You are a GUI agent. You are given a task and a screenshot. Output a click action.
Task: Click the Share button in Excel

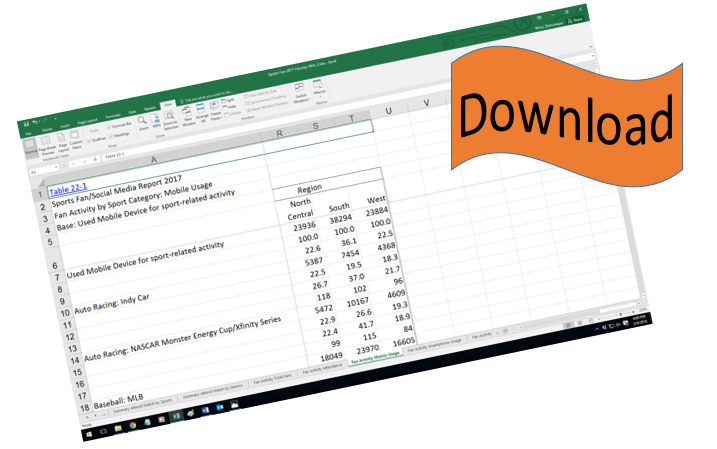click(x=575, y=20)
